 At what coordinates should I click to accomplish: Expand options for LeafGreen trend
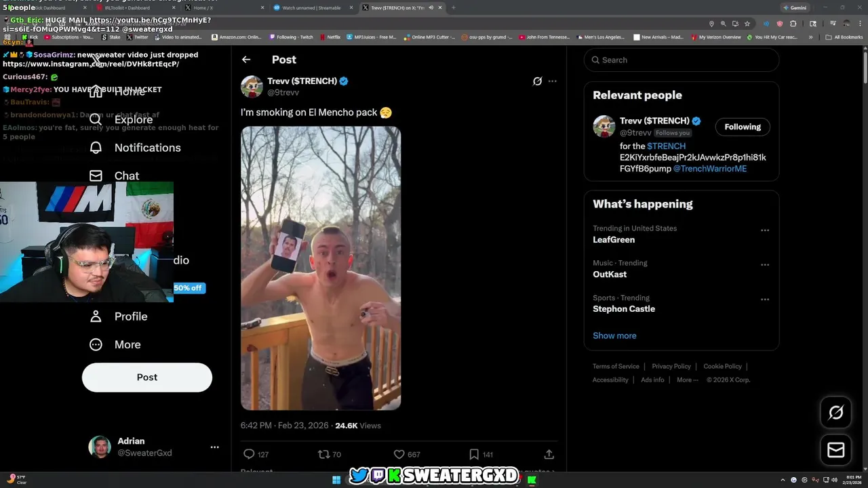coord(765,230)
